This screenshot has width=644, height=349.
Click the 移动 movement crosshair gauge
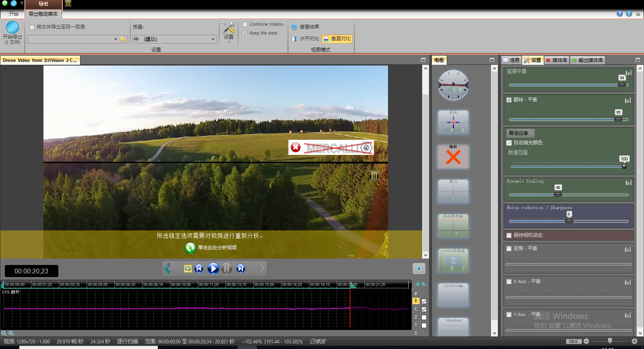(453, 122)
